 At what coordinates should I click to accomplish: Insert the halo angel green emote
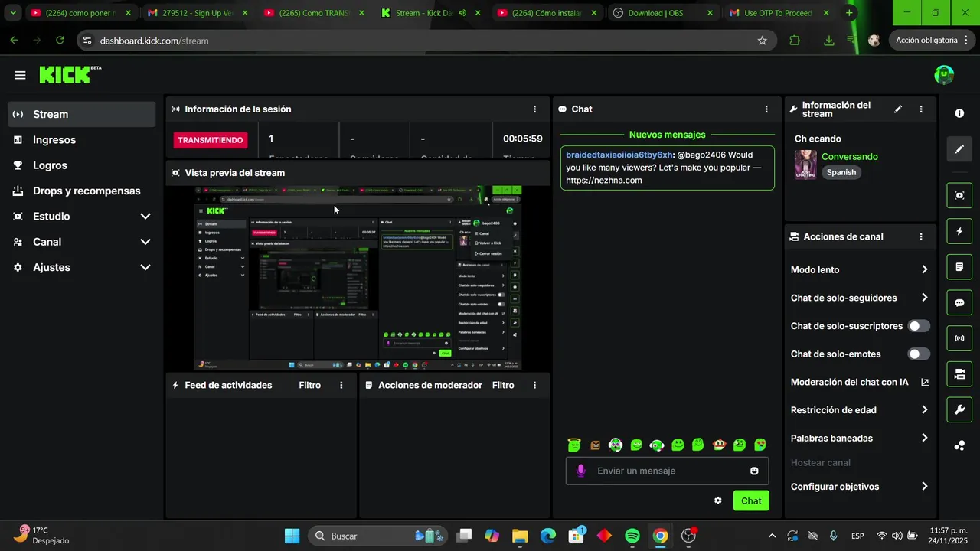[574, 444]
